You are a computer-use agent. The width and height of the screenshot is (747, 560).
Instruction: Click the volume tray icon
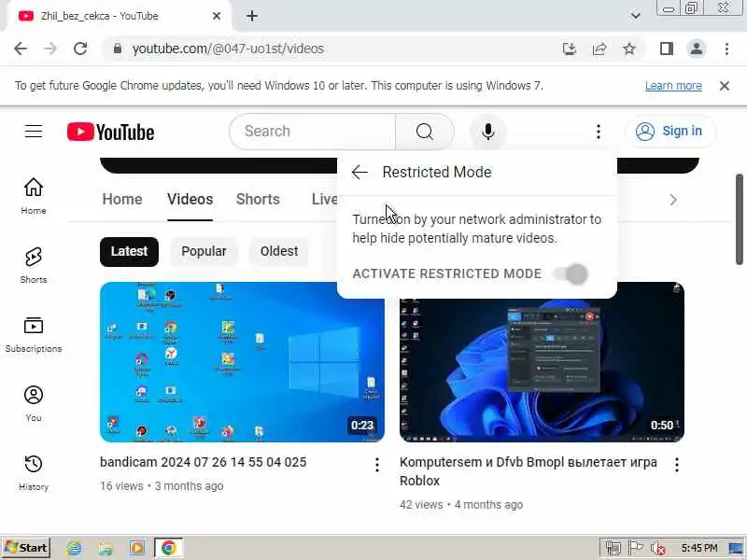(657, 549)
